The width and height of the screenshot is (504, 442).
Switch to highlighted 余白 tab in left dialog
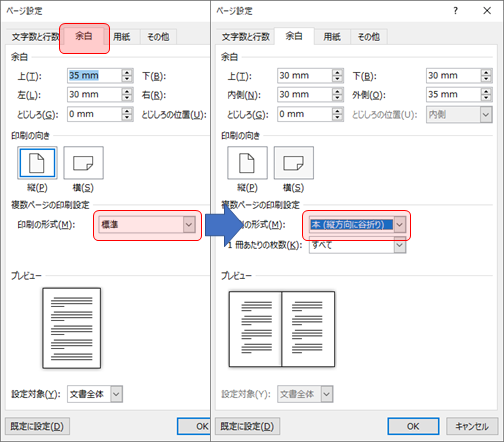point(84,36)
